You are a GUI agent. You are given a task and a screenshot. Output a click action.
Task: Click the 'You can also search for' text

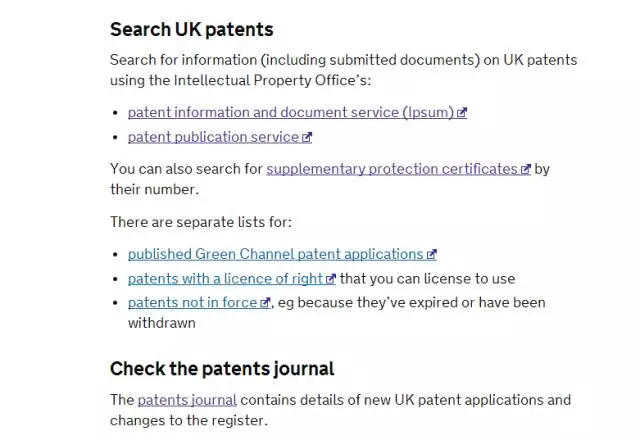(186, 168)
